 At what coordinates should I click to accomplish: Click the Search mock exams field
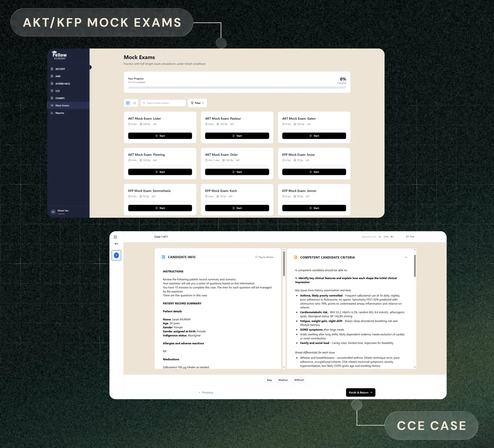pos(163,103)
